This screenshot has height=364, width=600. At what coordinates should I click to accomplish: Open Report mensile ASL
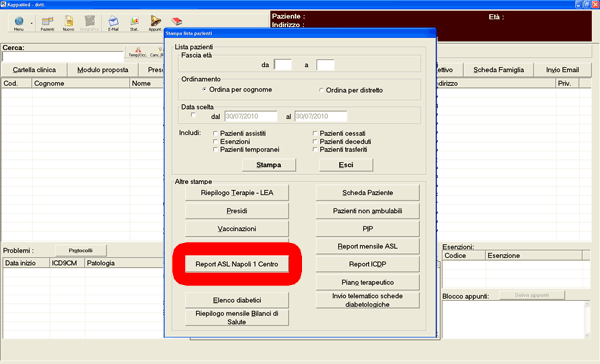(x=367, y=246)
